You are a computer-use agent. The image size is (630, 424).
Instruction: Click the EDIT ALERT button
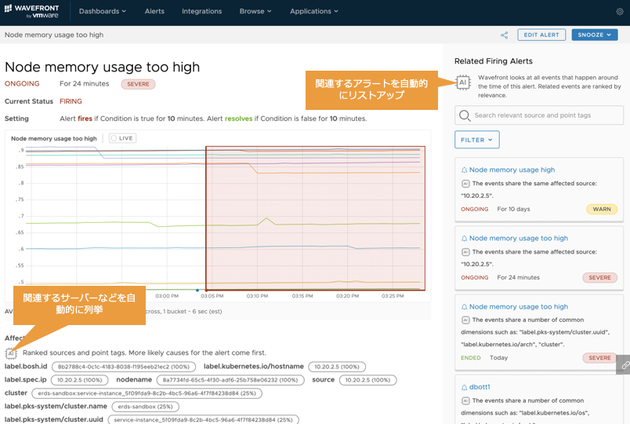click(541, 35)
